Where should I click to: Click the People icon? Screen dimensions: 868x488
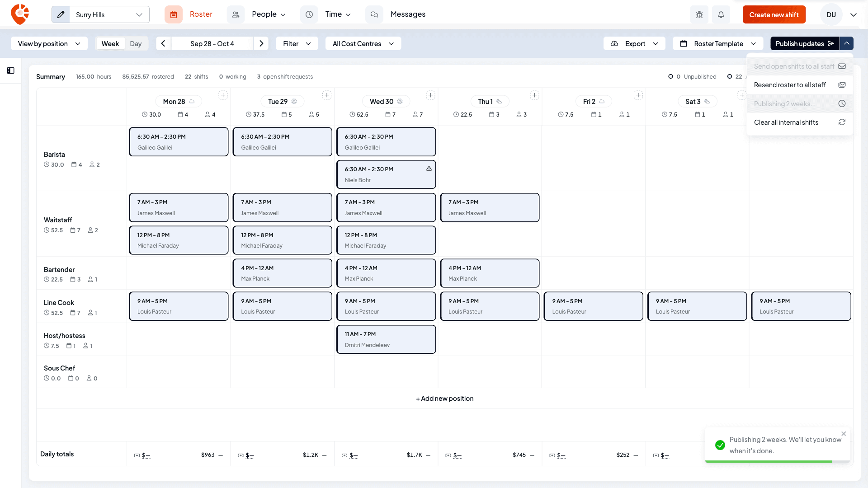point(236,14)
